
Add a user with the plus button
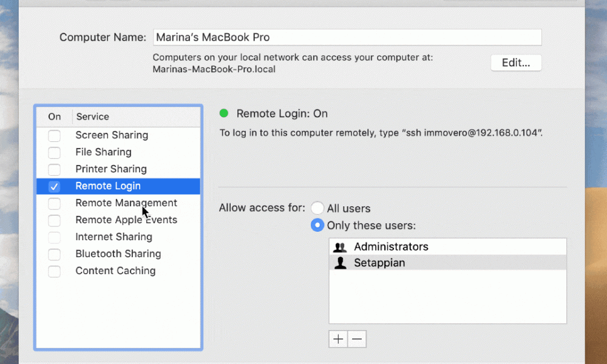(338, 339)
